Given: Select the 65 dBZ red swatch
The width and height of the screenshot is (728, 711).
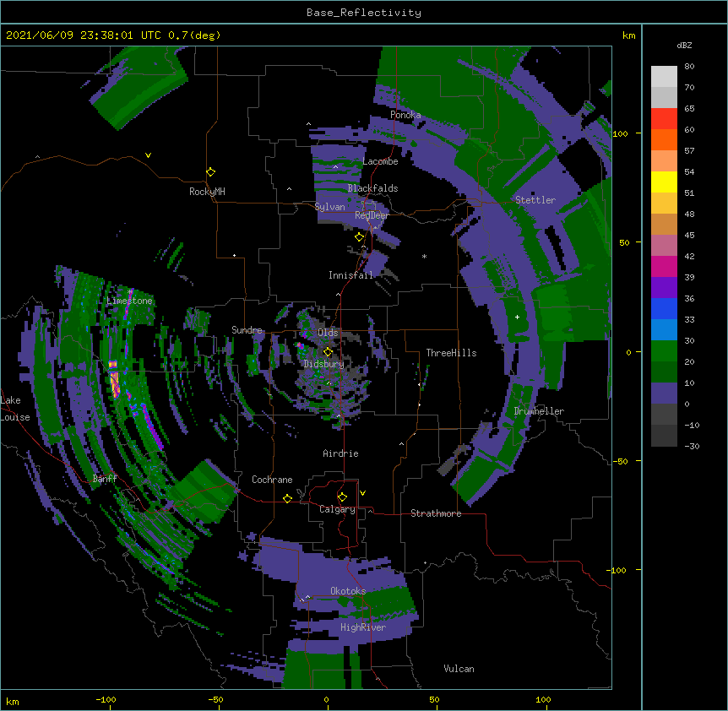Looking at the screenshot, I should [x=664, y=119].
